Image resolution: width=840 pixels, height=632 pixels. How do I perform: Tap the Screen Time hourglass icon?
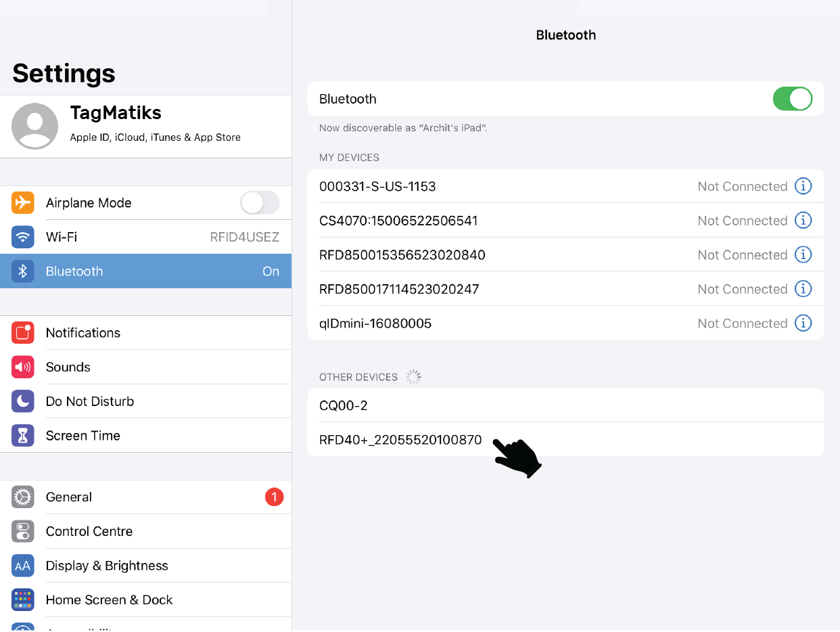coord(23,436)
